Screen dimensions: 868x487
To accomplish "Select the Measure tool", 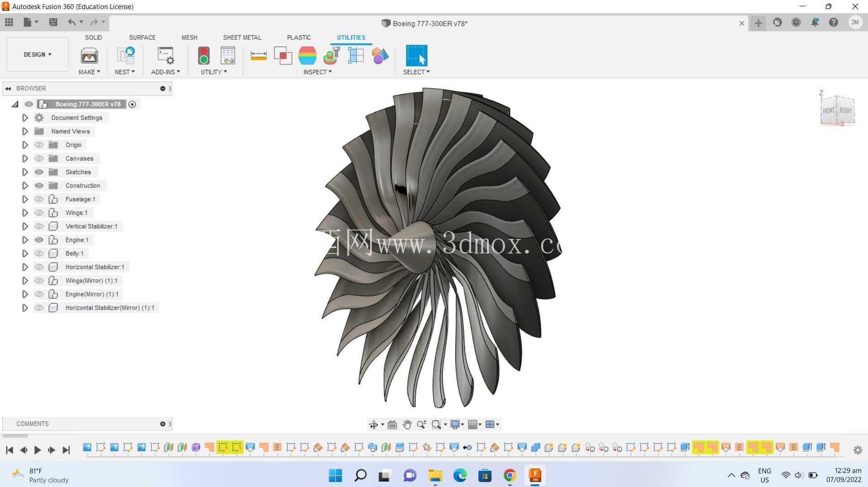I will [x=258, y=56].
